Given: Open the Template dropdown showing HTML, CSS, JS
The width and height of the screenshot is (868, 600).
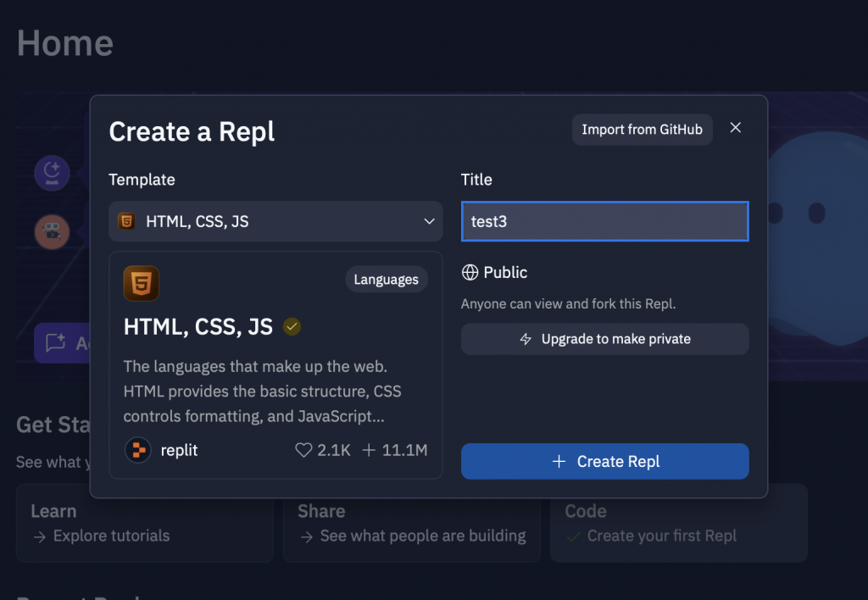Looking at the screenshot, I should pyautogui.click(x=275, y=221).
